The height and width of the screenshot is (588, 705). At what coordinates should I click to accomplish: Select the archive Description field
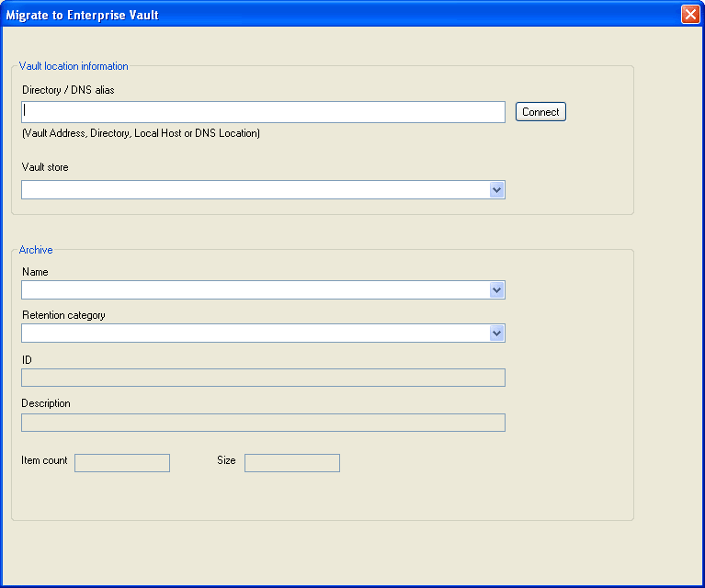pyautogui.click(x=263, y=423)
